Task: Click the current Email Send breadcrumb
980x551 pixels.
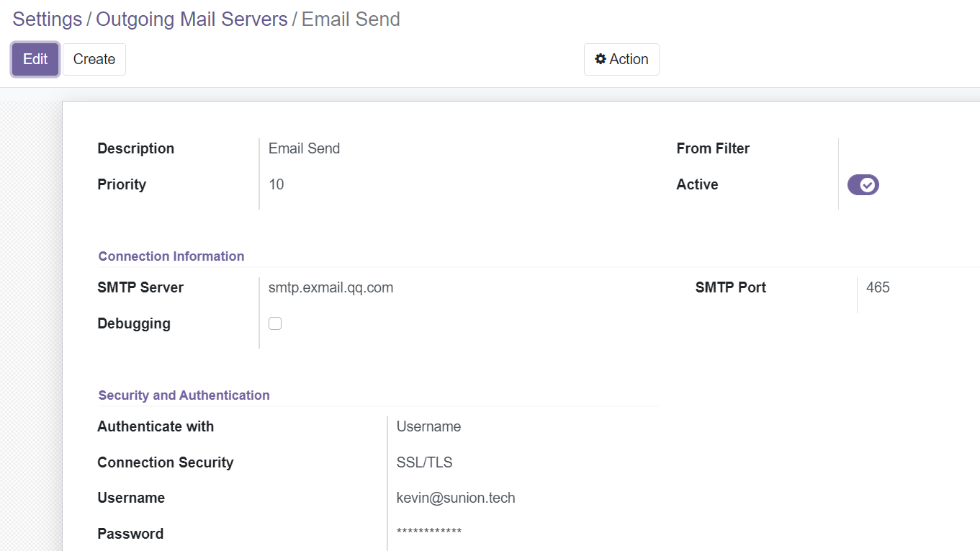Action: [351, 19]
